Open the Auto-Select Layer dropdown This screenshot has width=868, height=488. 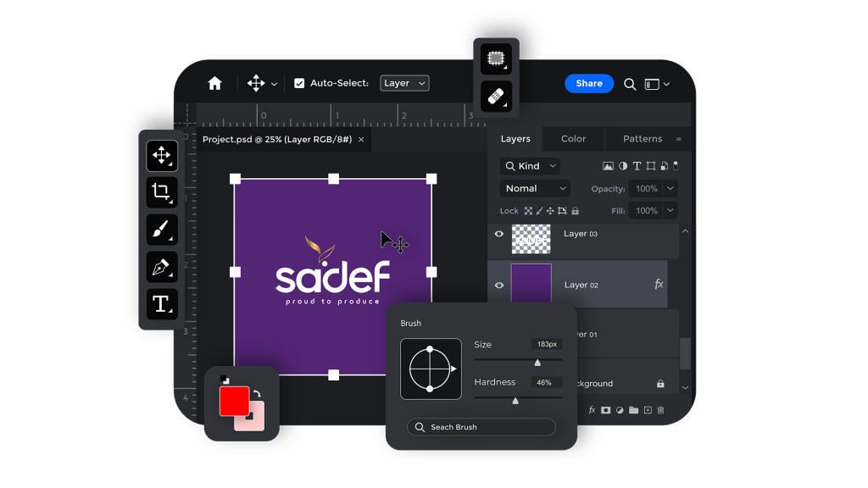coord(404,83)
